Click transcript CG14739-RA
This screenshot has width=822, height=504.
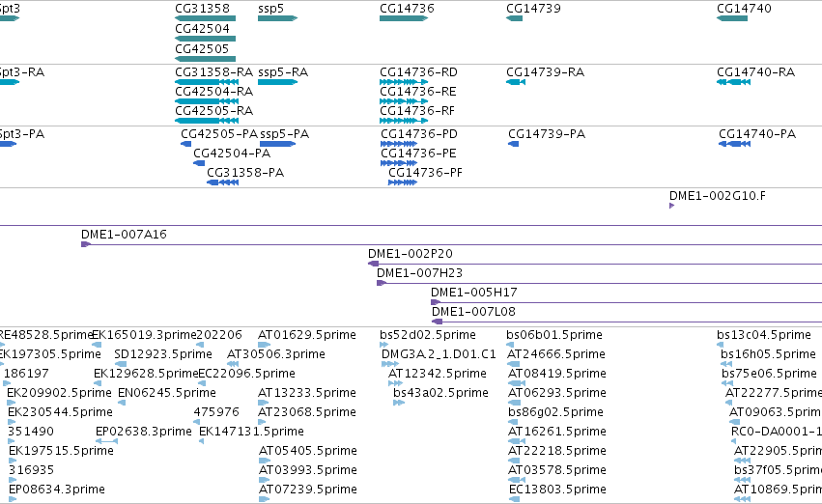pyautogui.click(x=545, y=72)
